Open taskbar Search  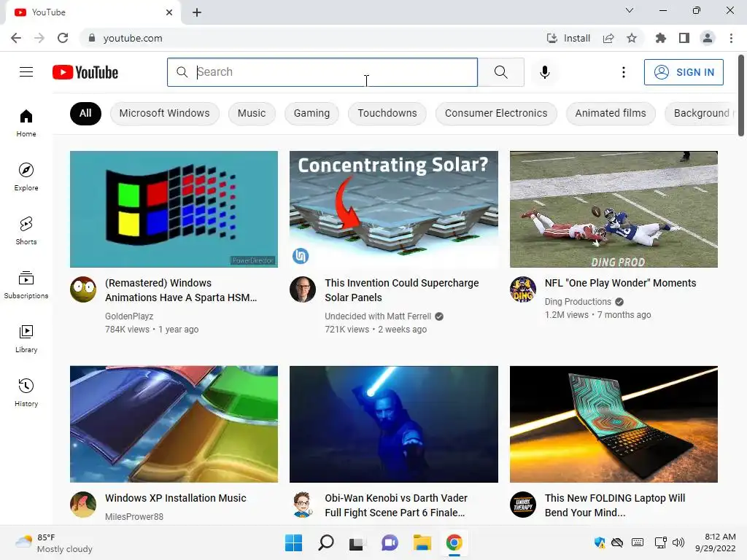(326, 542)
